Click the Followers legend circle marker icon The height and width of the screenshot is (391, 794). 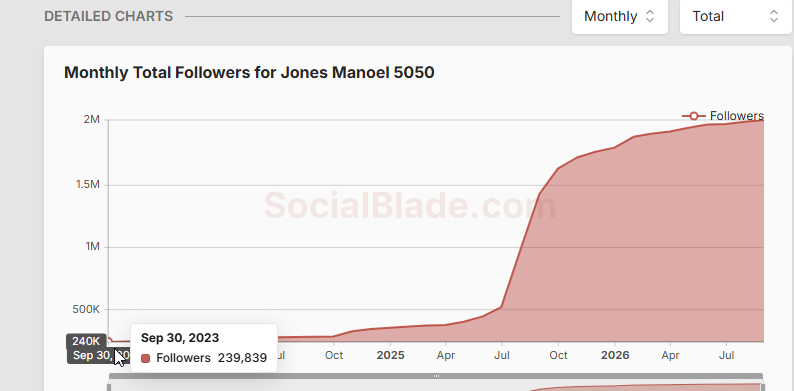point(694,116)
